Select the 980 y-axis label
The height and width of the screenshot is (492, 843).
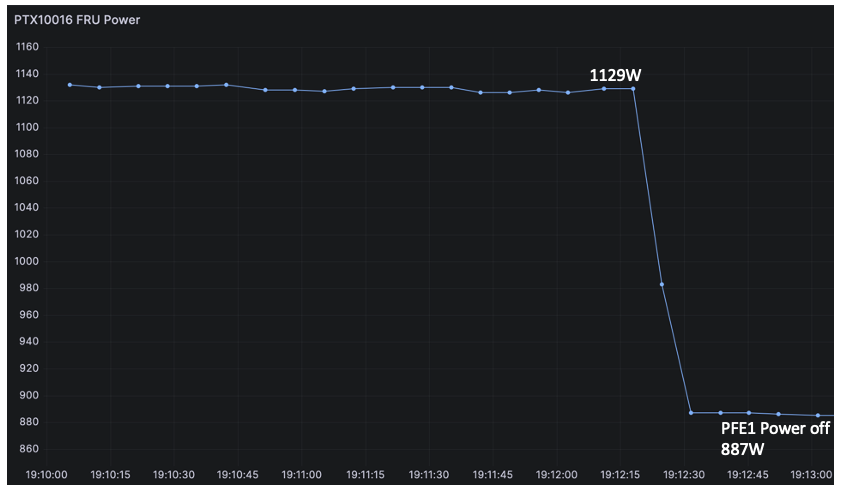(x=30, y=288)
